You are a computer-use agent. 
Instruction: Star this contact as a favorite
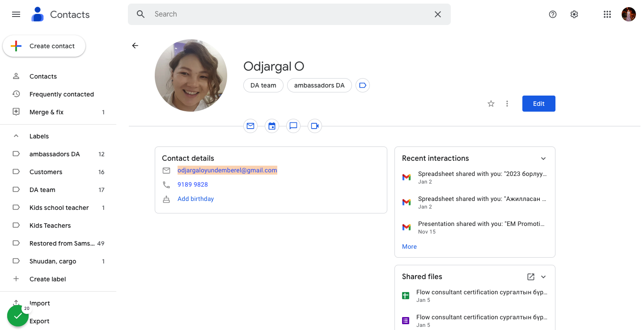point(491,104)
